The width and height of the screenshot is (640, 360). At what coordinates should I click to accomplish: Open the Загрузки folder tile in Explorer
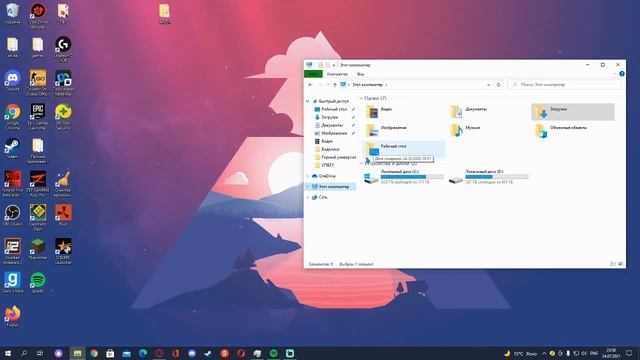pos(573,111)
